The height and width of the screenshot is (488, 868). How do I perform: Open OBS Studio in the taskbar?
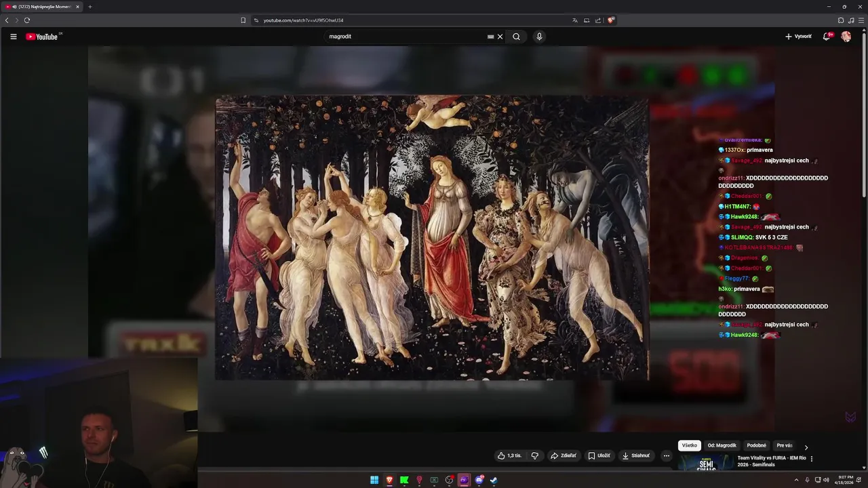coord(449,480)
